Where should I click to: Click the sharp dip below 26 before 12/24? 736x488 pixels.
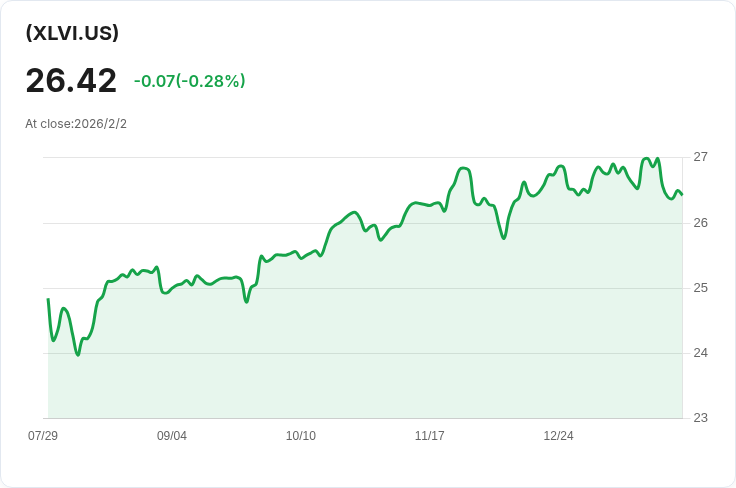(504, 238)
